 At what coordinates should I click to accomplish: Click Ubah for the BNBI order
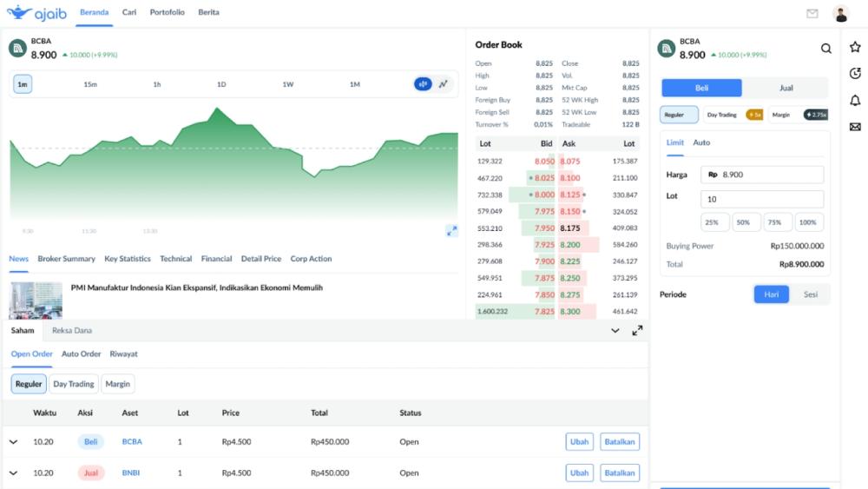(580, 473)
